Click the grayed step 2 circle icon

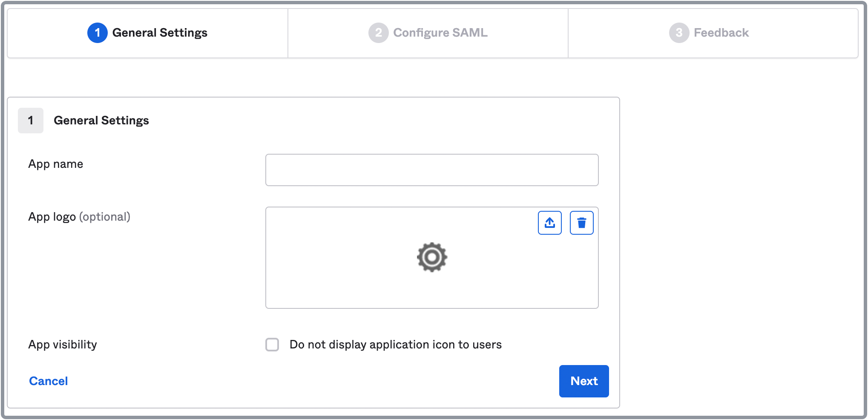[378, 32]
